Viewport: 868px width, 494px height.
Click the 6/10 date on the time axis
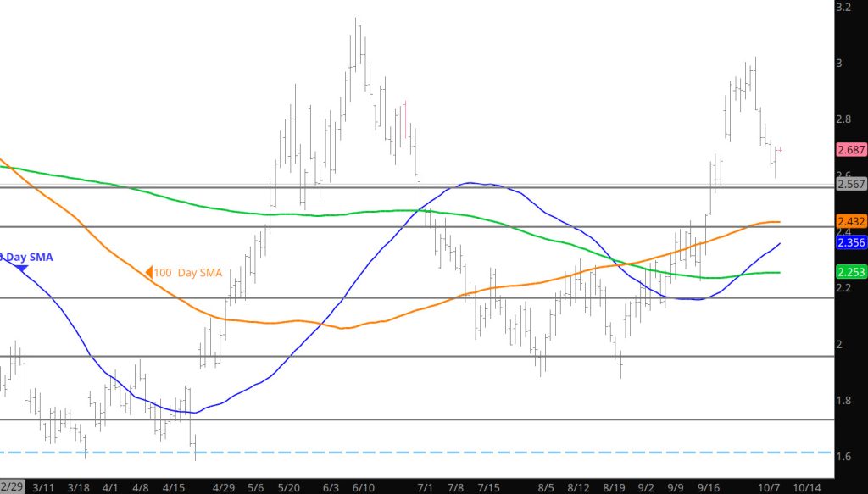click(364, 487)
